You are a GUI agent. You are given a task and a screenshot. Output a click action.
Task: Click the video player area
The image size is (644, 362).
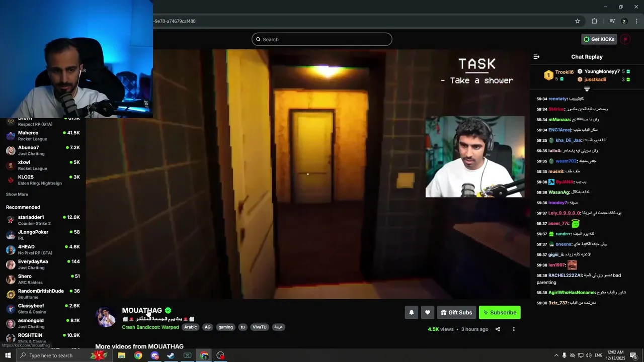tap(308, 174)
